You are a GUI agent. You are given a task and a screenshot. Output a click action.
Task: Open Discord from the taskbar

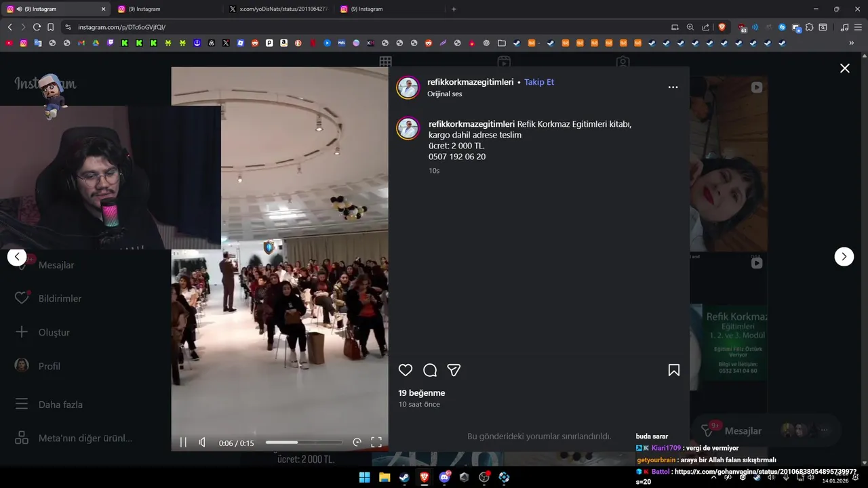pos(444,477)
